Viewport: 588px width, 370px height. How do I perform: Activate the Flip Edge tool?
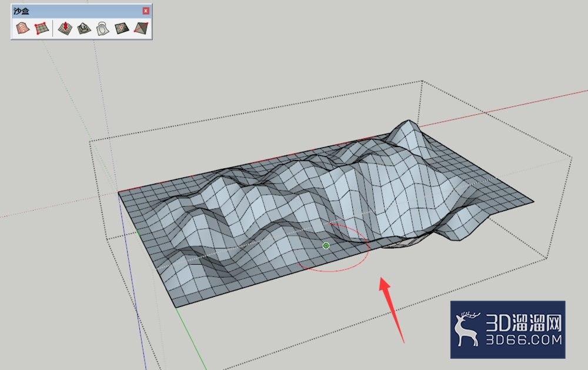tap(141, 28)
